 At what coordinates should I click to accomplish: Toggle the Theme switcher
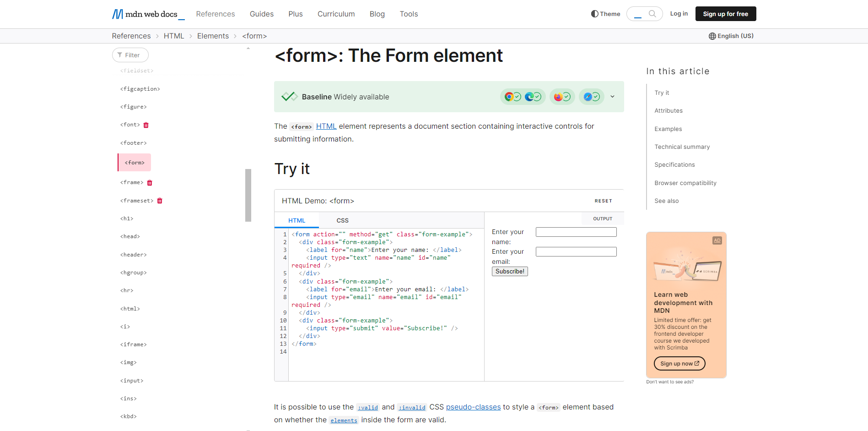pos(605,14)
